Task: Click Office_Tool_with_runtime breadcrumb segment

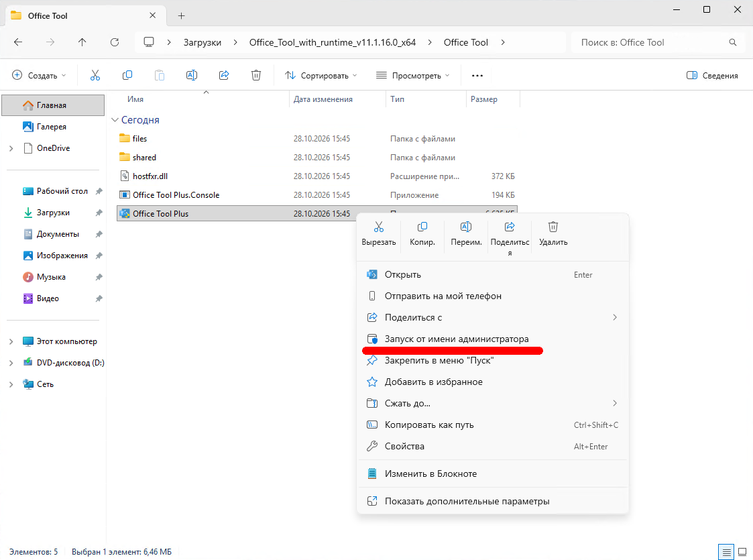Action: click(x=333, y=42)
